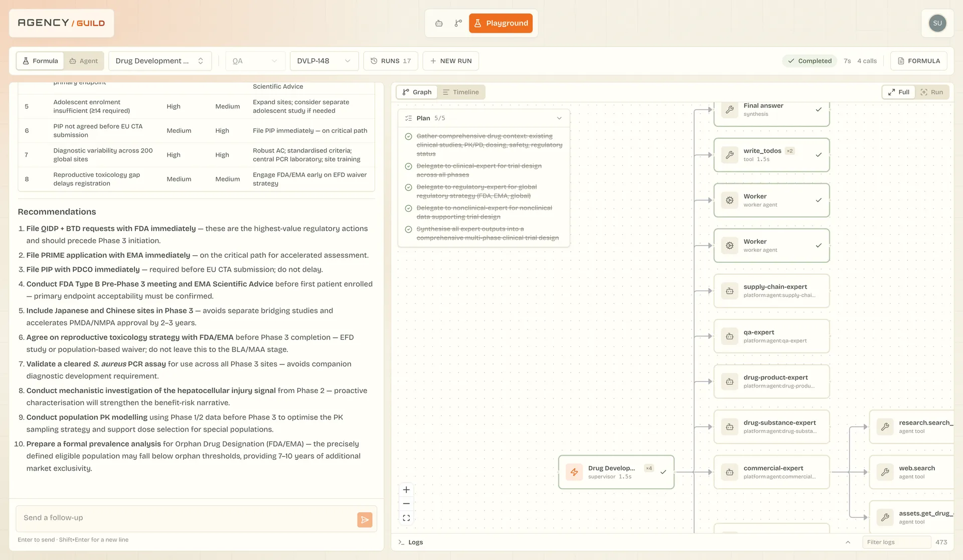Toggle the Delegate to nonclinical-expert todo check
Image resolution: width=963 pixels, height=560 pixels.
coord(408,208)
